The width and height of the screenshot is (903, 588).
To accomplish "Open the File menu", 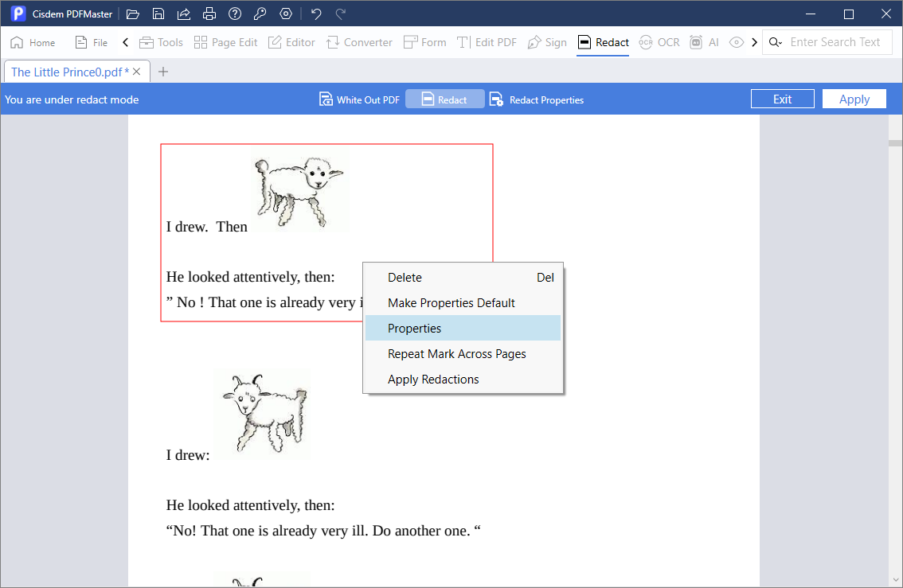I will click(x=92, y=43).
